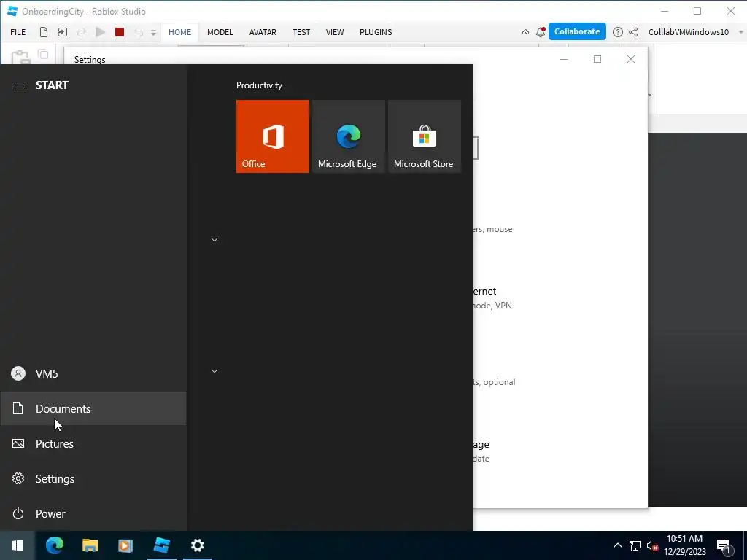This screenshot has height=560, width=747.
Task: Click the network icon in system tray
Action: [635, 545]
